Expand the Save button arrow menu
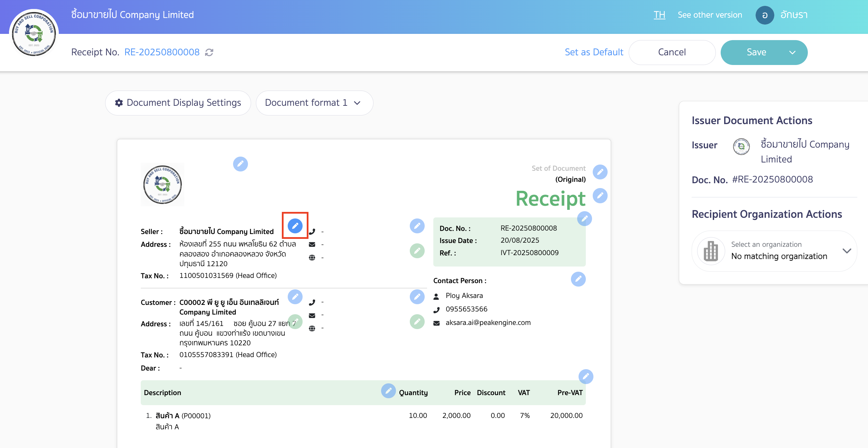Screen dimensions: 868x448 792,53
